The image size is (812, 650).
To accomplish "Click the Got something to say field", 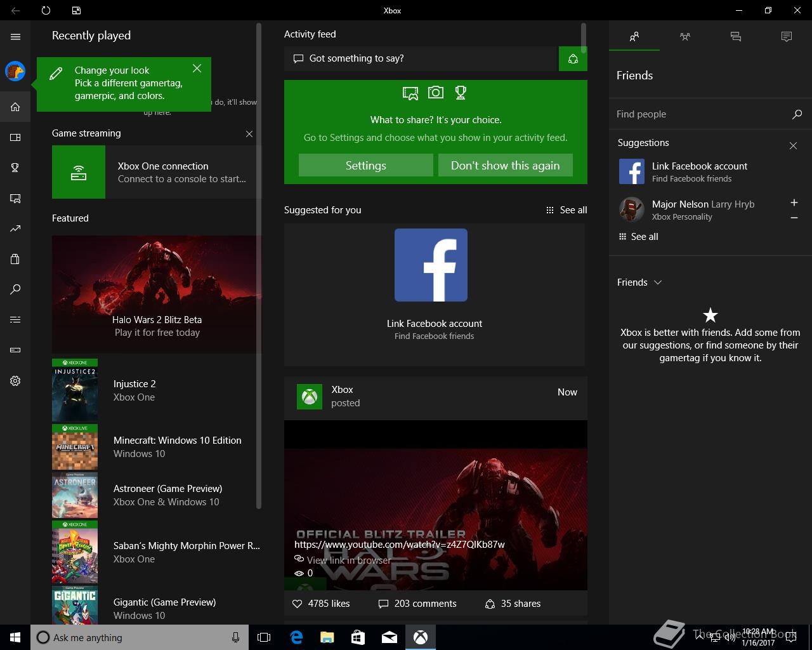I will click(x=421, y=58).
